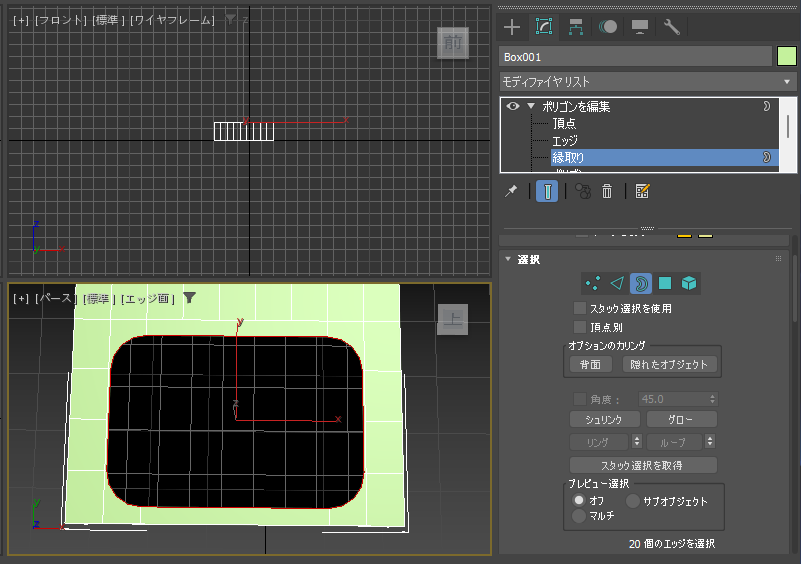The height and width of the screenshot is (564, 801).
Task: Click the リング button
Action: point(598,442)
